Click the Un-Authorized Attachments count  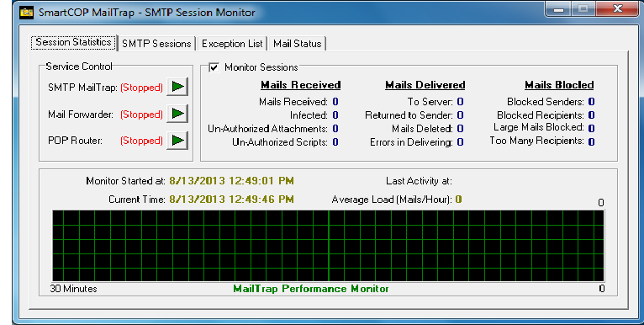pyautogui.click(x=335, y=129)
